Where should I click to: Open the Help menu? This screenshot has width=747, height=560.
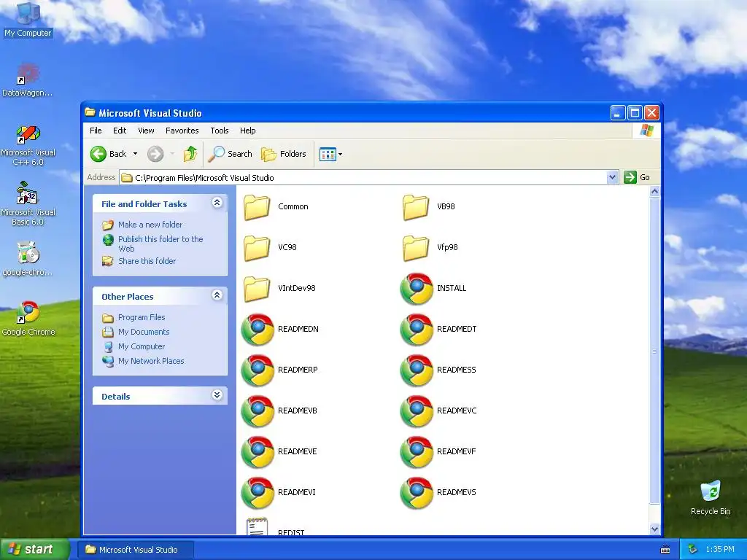coord(248,131)
